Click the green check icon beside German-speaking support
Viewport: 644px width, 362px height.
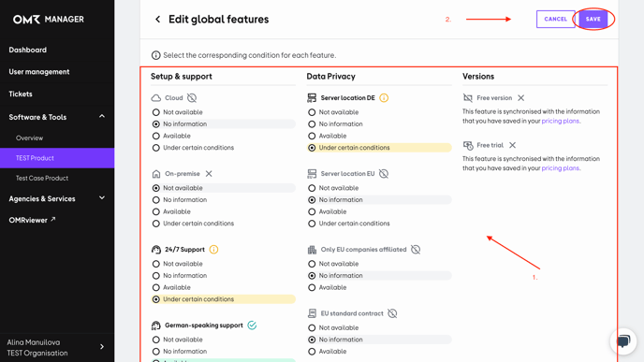252,326
